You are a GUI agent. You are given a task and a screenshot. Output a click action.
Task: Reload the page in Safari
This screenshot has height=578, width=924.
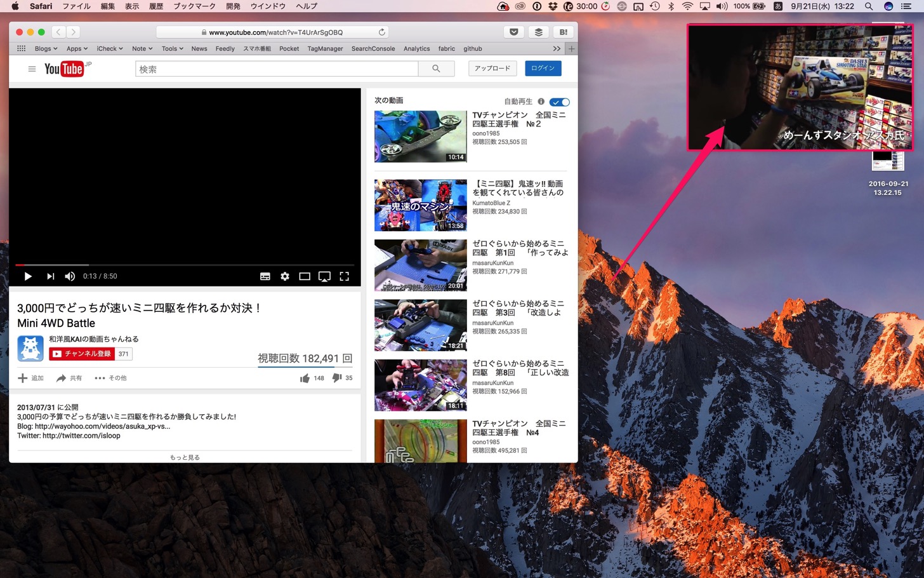pos(381,32)
